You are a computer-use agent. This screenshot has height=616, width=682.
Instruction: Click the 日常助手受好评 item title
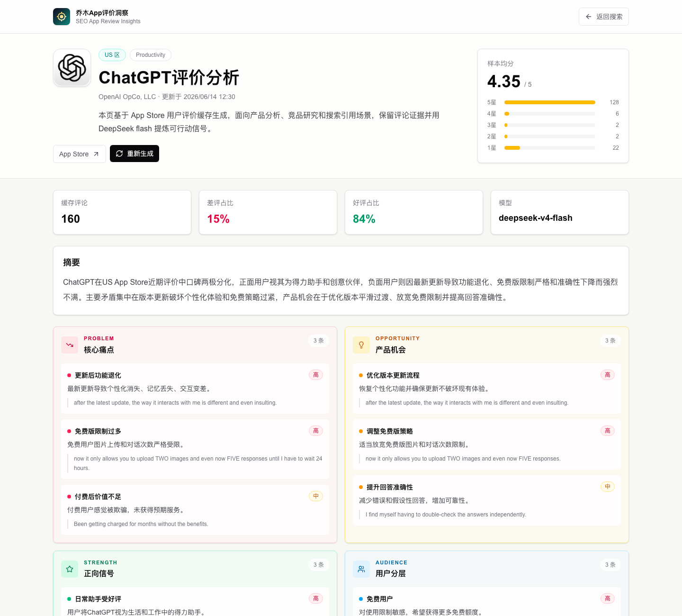[x=98, y=599]
